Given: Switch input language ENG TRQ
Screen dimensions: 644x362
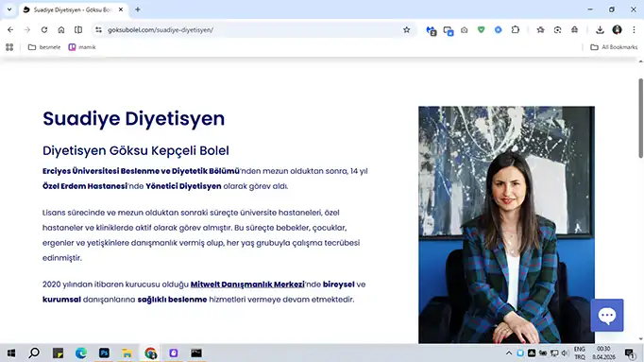Looking at the screenshot, I should pos(580,353).
